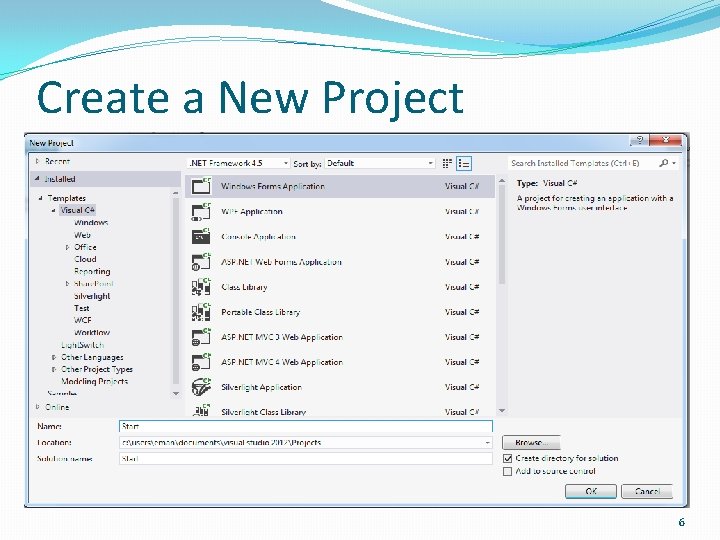Expand the Recent section
This screenshot has width=720, height=540.
[38, 161]
